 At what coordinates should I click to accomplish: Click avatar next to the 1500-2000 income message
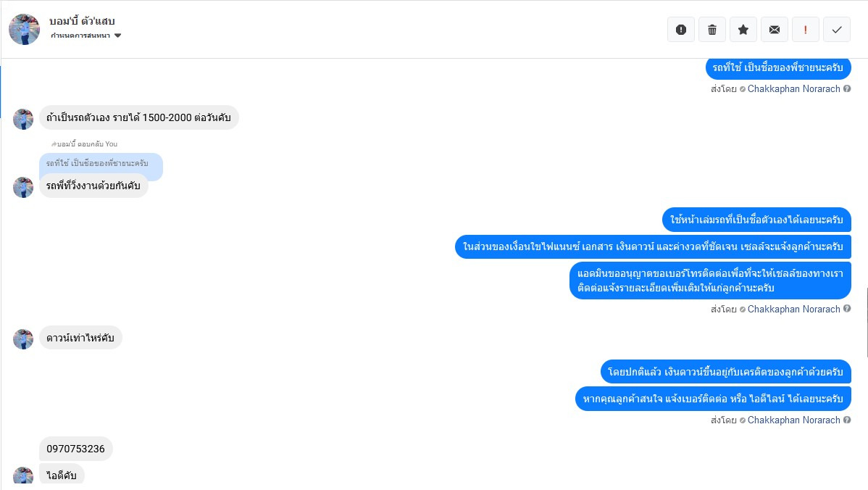point(23,119)
